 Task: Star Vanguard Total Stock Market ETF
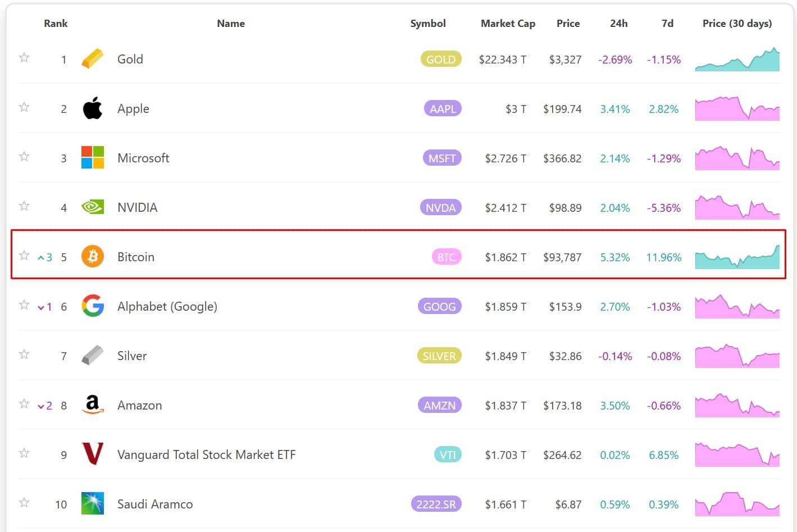coord(24,453)
